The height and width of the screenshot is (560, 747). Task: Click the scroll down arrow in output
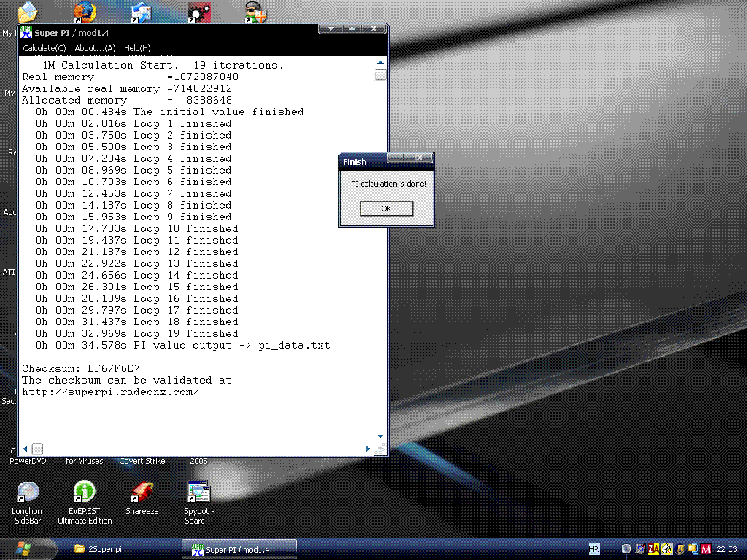coord(380,437)
